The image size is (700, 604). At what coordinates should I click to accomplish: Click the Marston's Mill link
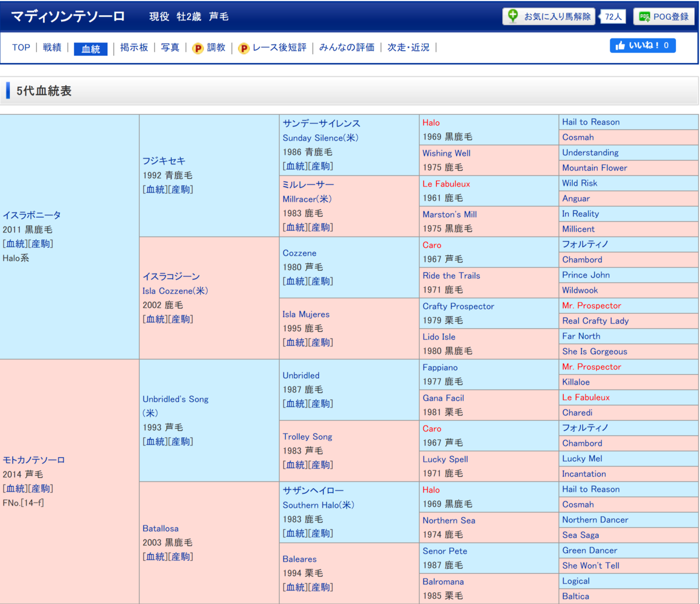tap(451, 214)
